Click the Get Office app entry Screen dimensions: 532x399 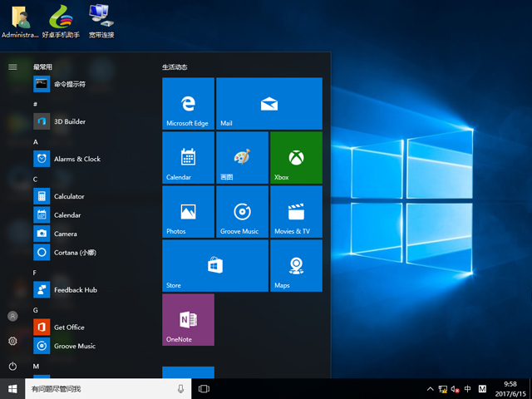tap(69, 327)
